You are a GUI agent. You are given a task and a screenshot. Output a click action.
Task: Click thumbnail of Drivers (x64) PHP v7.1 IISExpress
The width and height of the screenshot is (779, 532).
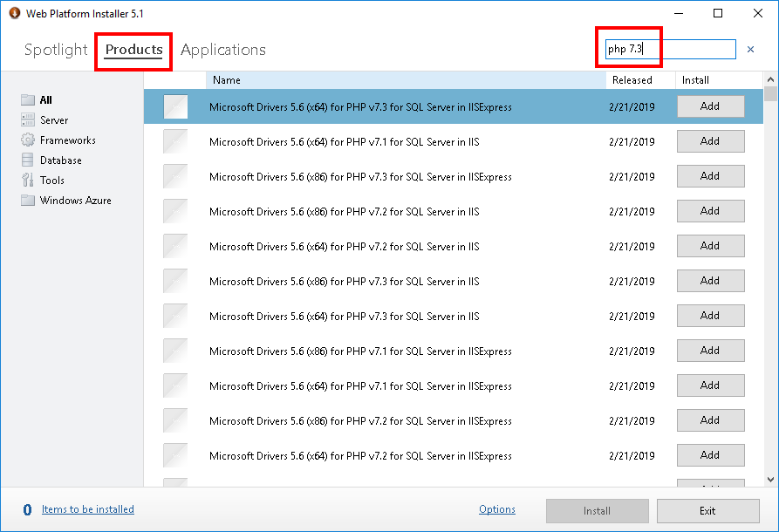pyautogui.click(x=175, y=385)
